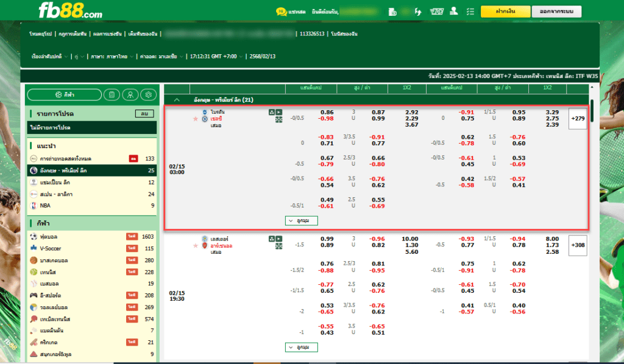Click the live stream play icon for Brighton match

279,113
